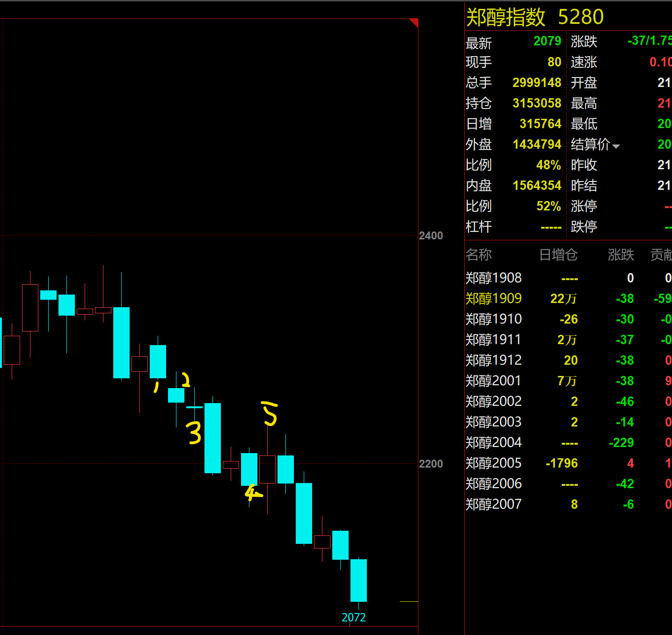The width and height of the screenshot is (672, 635).
Task: Choose the 郑醇2005 contract row
Action: click(493, 463)
